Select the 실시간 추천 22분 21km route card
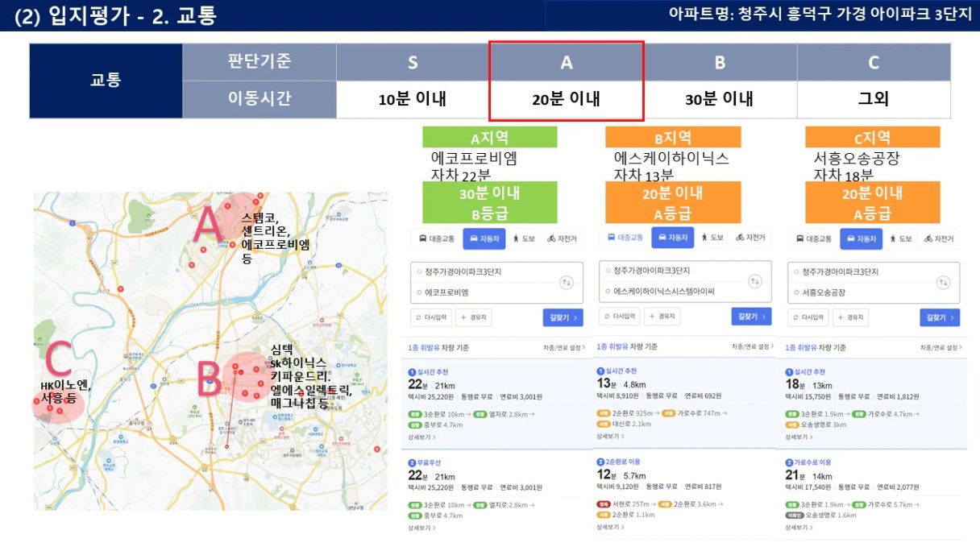Viewport: 980px width, 551px height. click(495, 404)
